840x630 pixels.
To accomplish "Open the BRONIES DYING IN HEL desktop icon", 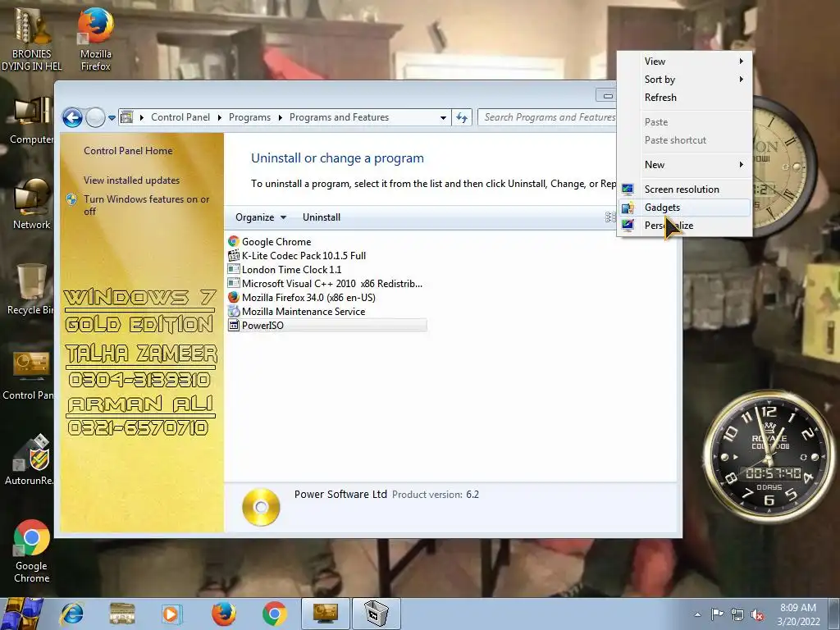I will click(31, 38).
